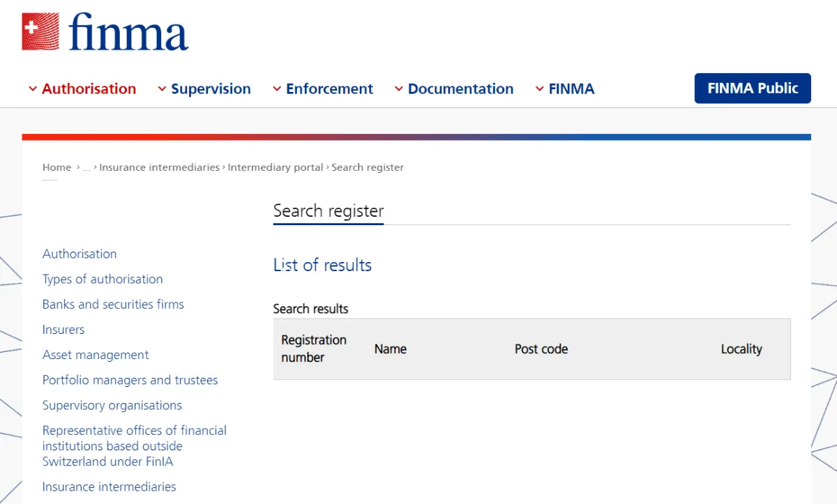
Task: Open the FINMA top menu
Action: pos(571,89)
